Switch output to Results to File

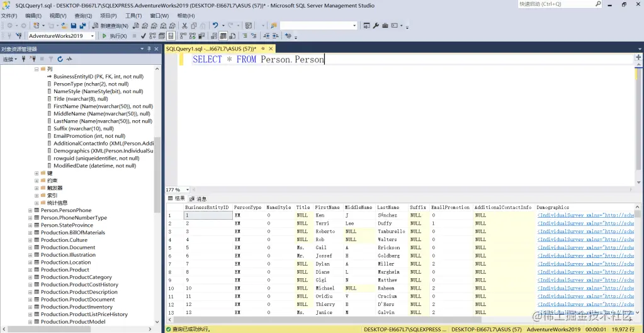[x=232, y=36]
